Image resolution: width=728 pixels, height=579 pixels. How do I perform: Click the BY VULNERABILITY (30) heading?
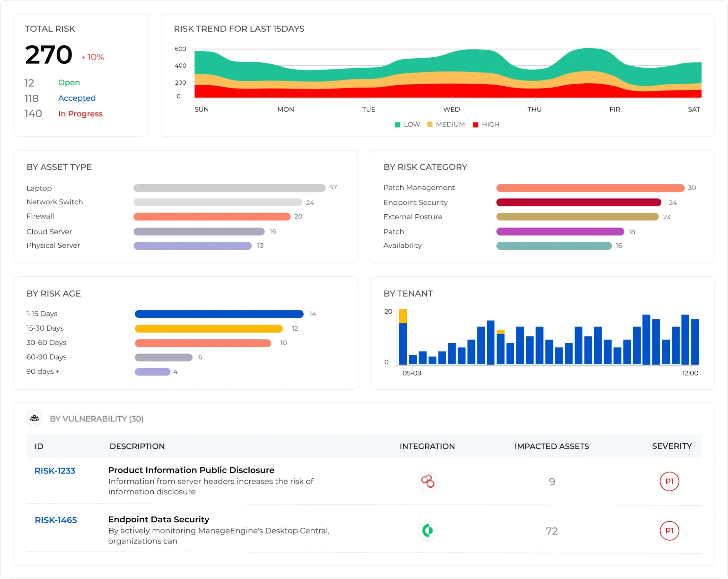pos(97,419)
